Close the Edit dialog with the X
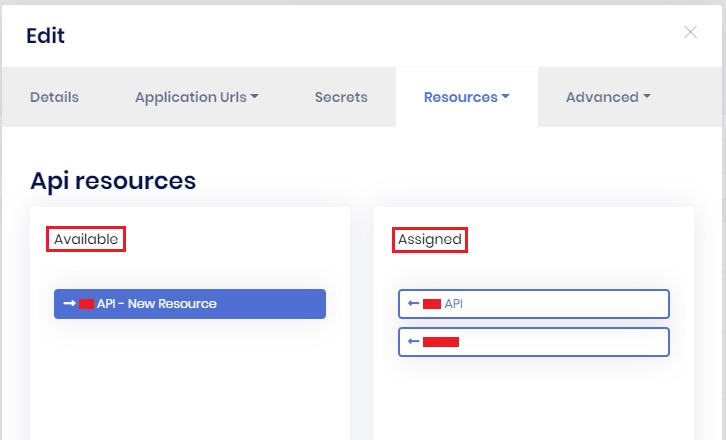Viewport: 726px width, 440px height. coord(690,32)
